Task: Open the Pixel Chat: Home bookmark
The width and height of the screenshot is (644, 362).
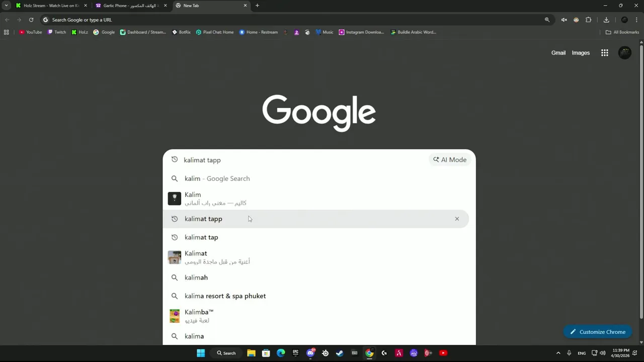Action: tap(215, 32)
